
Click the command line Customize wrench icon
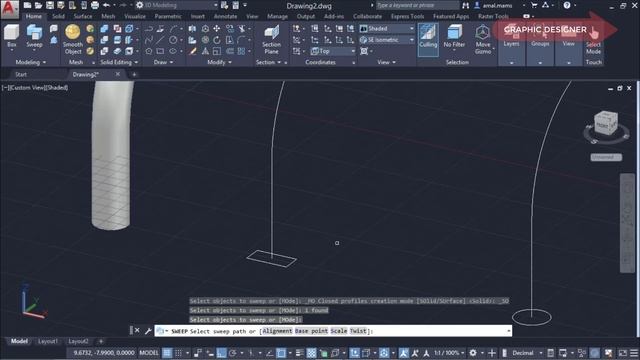point(148,331)
